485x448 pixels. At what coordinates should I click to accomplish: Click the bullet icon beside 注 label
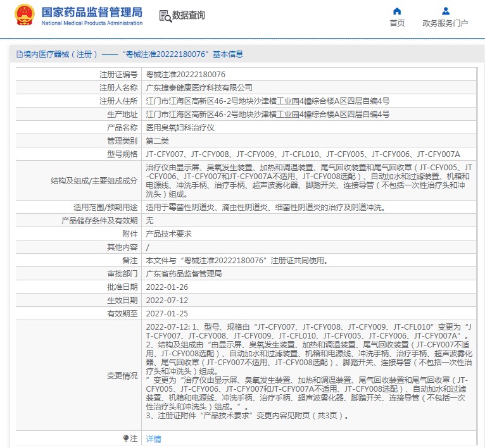tap(125, 438)
